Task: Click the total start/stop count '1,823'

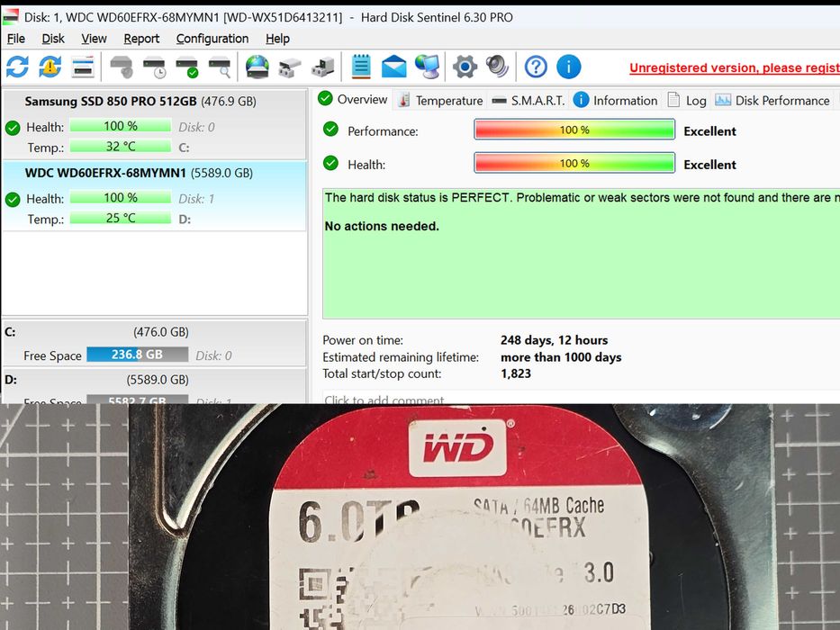Action: click(515, 373)
